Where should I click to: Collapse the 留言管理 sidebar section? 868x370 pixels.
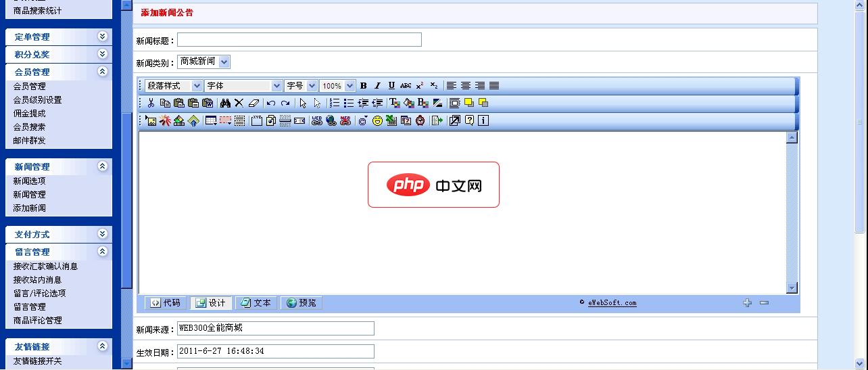102,252
